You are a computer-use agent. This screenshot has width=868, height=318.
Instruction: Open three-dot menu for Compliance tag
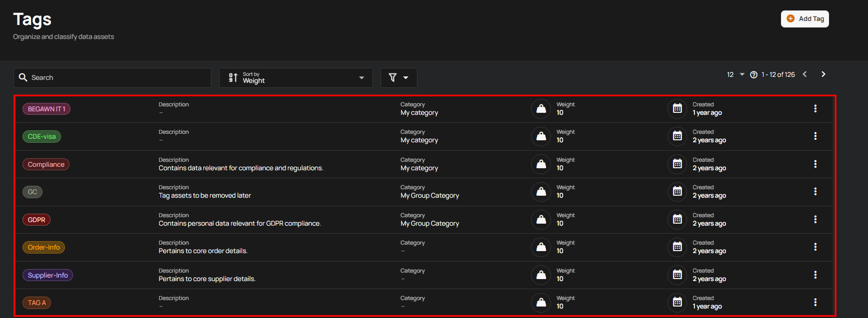(x=815, y=164)
